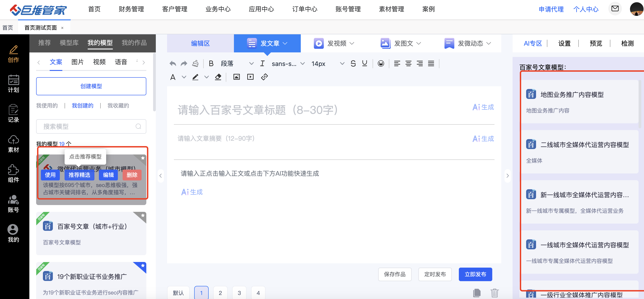The width and height of the screenshot is (644, 299).
Task: Click AI生成 beside the article title
Action: pyautogui.click(x=483, y=107)
